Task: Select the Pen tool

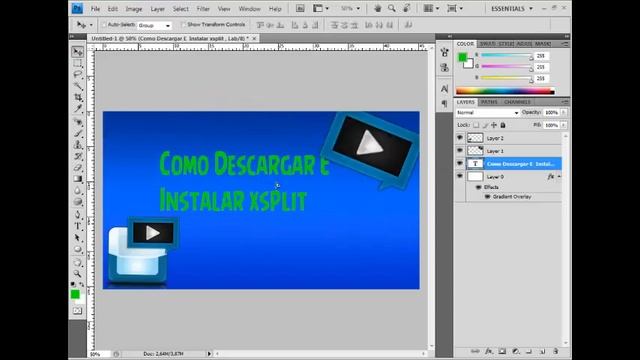Action: pyautogui.click(x=78, y=214)
